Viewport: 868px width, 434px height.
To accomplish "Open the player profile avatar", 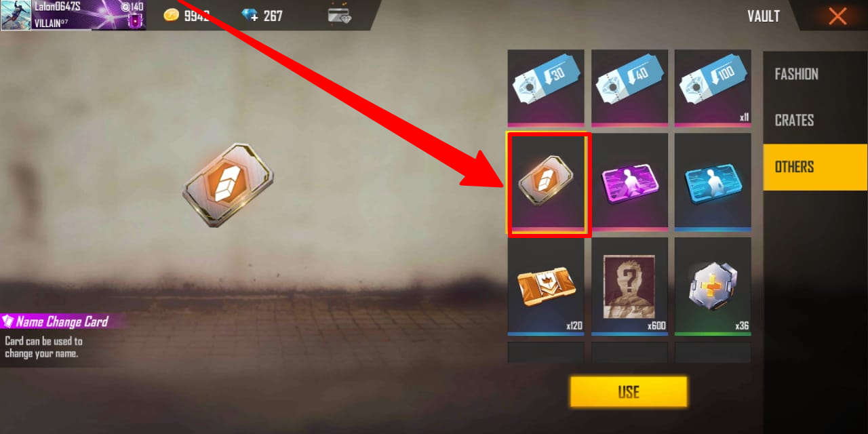I will [x=16, y=16].
